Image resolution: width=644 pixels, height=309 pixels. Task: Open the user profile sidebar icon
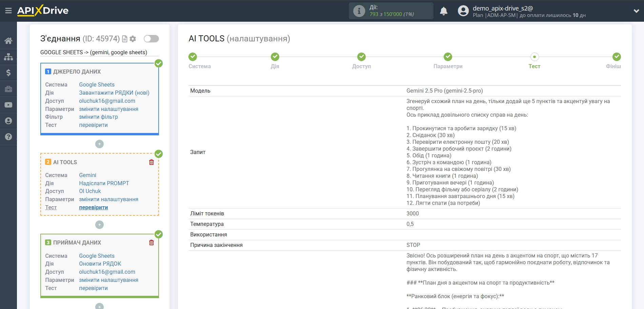(x=8, y=121)
